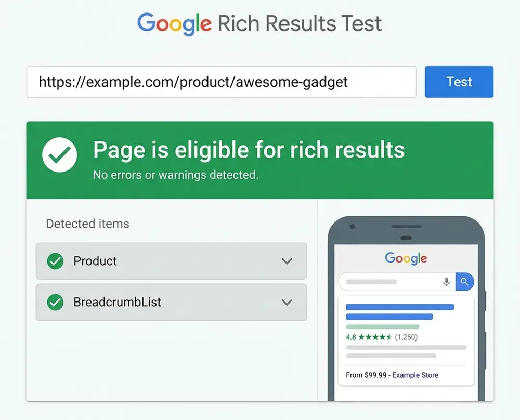
Task: Click the Google logo inside the phone mockup
Action: [x=406, y=258]
